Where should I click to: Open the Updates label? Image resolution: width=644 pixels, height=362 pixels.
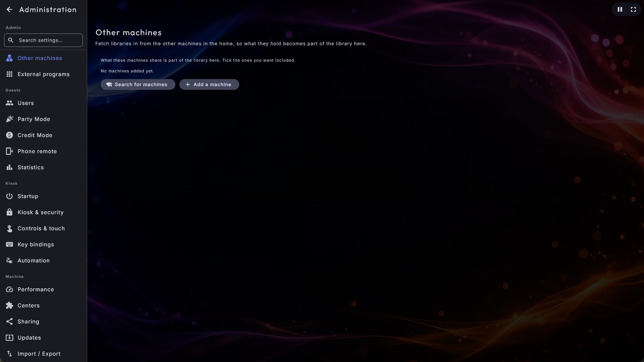pyautogui.click(x=29, y=338)
